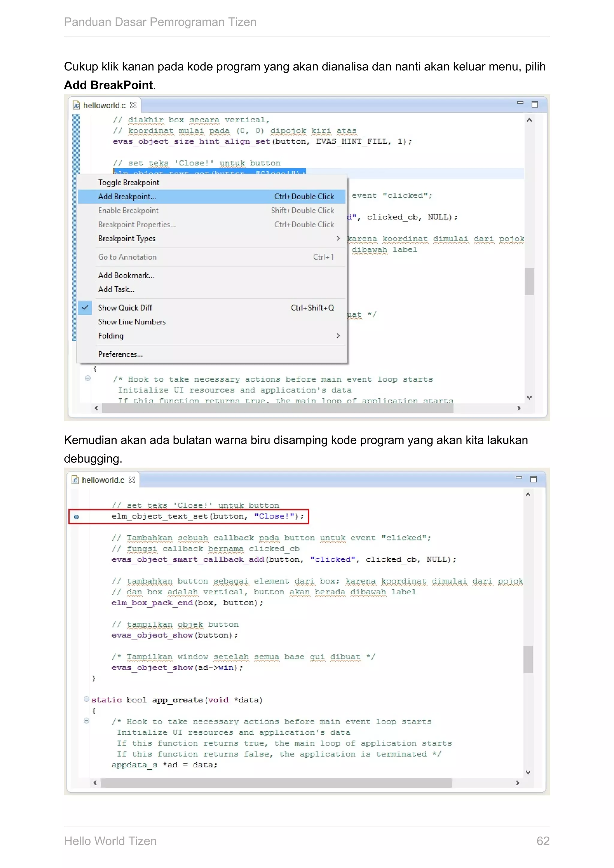The image size is (614, 868).
Task: Click lower editor horizontal scrollbar thumb
Action: (x=276, y=783)
